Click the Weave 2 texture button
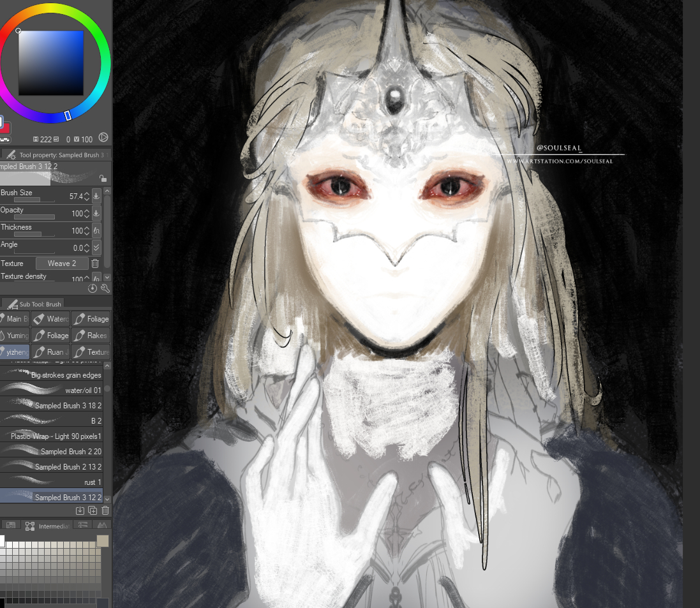The image size is (700, 608). click(61, 263)
